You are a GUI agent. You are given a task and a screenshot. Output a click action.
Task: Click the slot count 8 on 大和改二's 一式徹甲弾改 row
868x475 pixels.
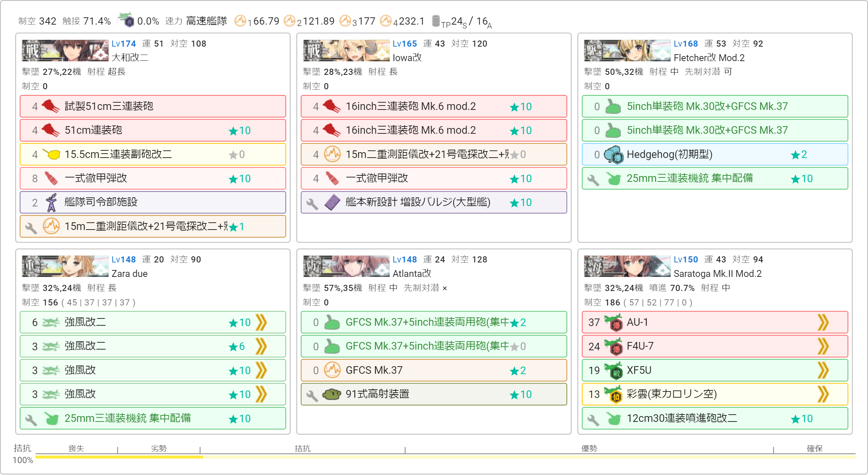[x=35, y=179]
